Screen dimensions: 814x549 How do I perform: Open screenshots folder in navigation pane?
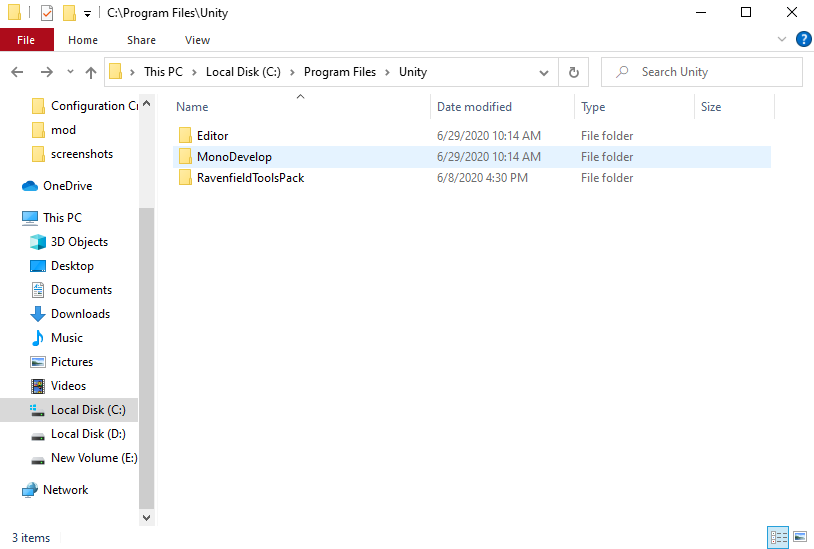click(x=72, y=154)
